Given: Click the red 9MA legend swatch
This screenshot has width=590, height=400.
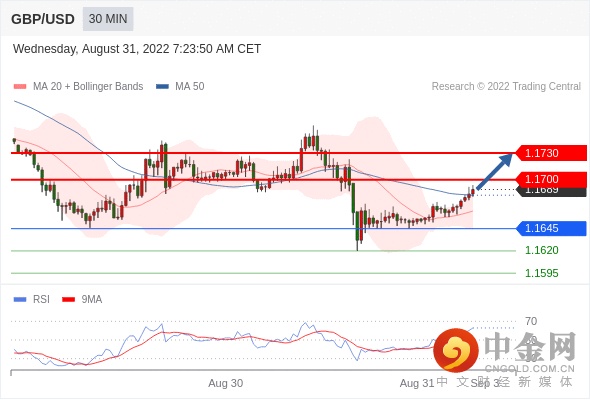Looking at the screenshot, I should 68,300.
